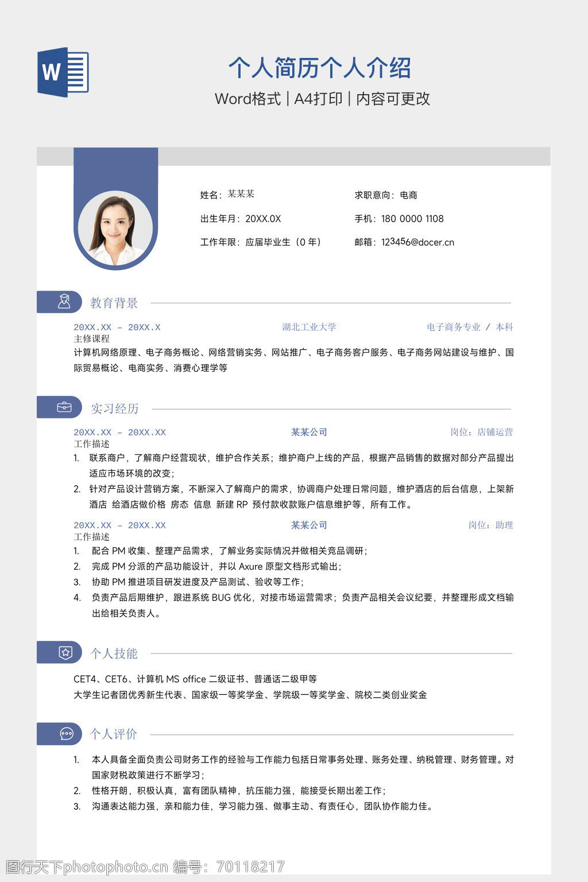Click the speech bubble icon beside 个人评价
Viewport: 588px width, 882px height.
tap(67, 734)
